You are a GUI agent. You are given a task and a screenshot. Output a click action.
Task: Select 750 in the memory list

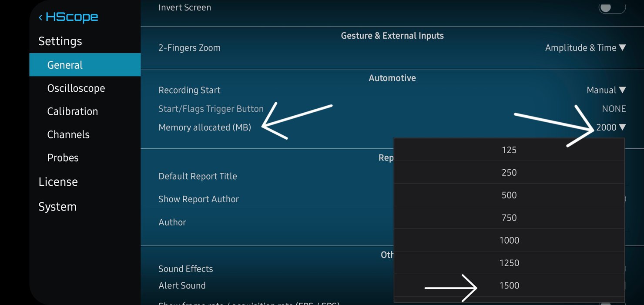click(x=509, y=218)
